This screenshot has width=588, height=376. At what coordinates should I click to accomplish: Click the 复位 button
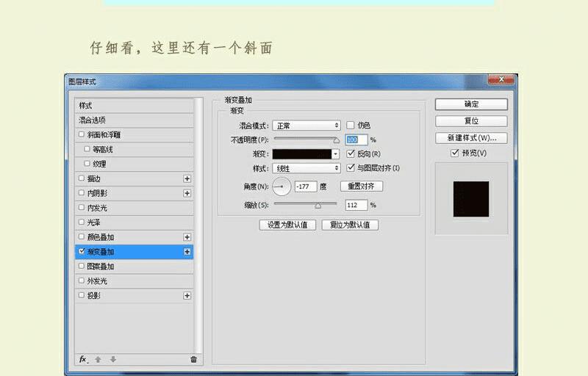tap(471, 121)
